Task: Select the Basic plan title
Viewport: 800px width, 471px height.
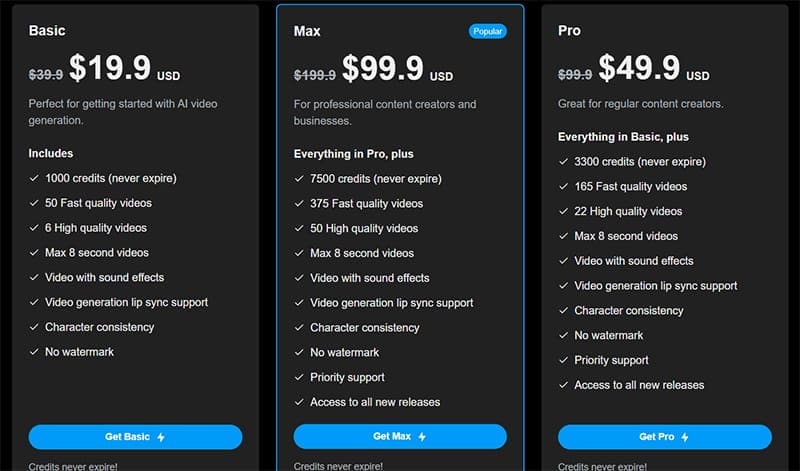Action: click(x=47, y=31)
